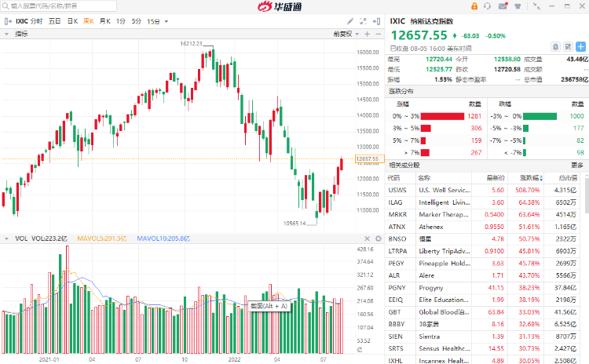Select the ALR Alere row
The height and width of the screenshot is (364, 589).
point(483,275)
